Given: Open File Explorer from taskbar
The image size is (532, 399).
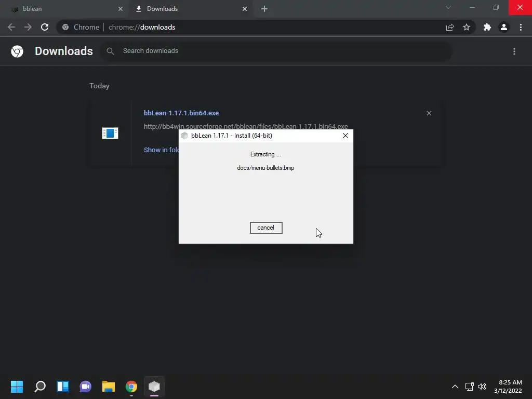Looking at the screenshot, I should [109, 387].
